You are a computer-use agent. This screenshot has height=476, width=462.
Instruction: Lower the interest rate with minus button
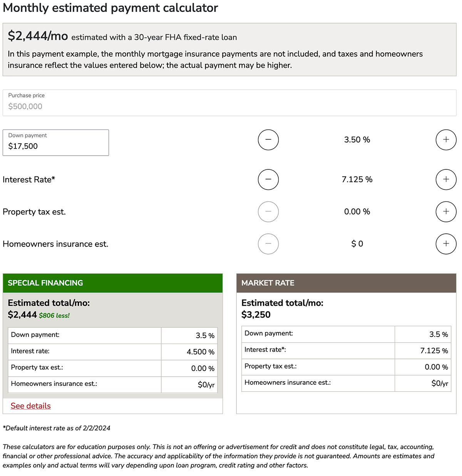click(268, 179)
